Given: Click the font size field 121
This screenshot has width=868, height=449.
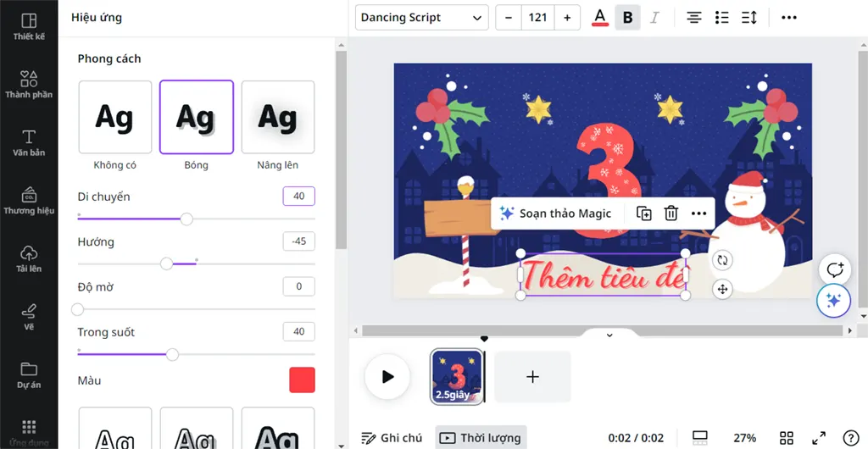Looking at the screenshot, I should (538, 18).
